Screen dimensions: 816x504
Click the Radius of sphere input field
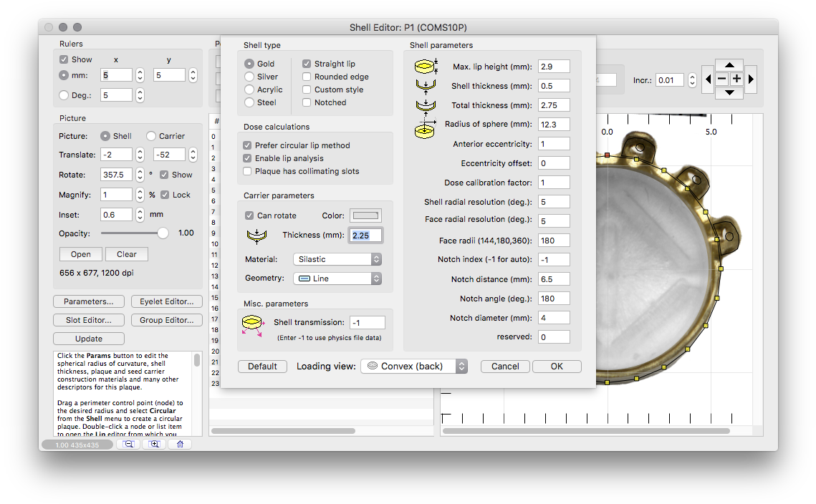554,125
